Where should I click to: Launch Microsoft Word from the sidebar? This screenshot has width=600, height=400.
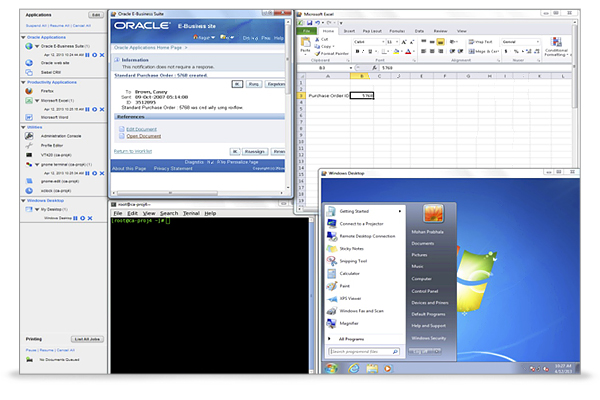54,117
